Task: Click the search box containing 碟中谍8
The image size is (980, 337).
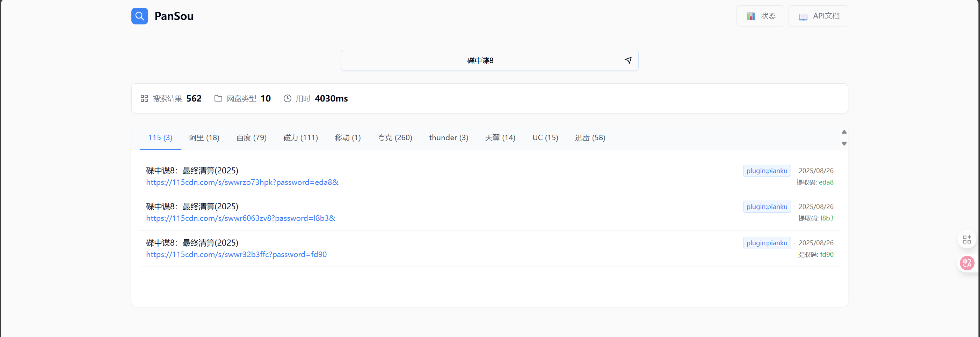Action: point(480,60)
